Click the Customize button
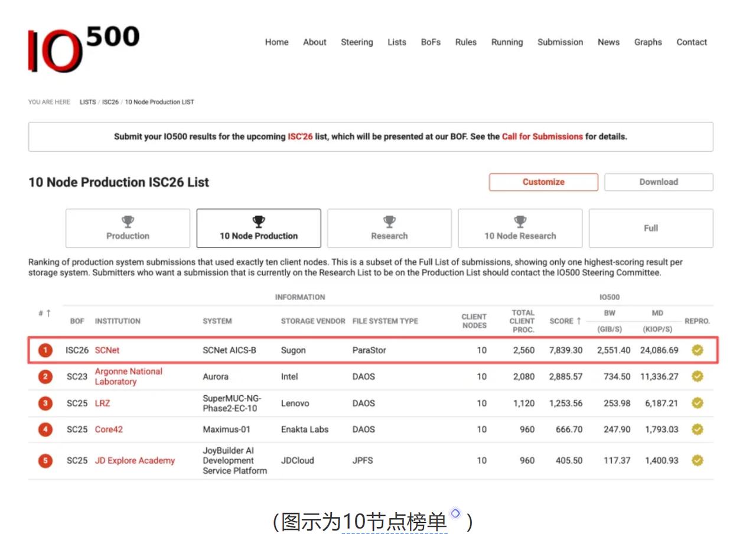 pyautogui.click(x=543, y=182)
